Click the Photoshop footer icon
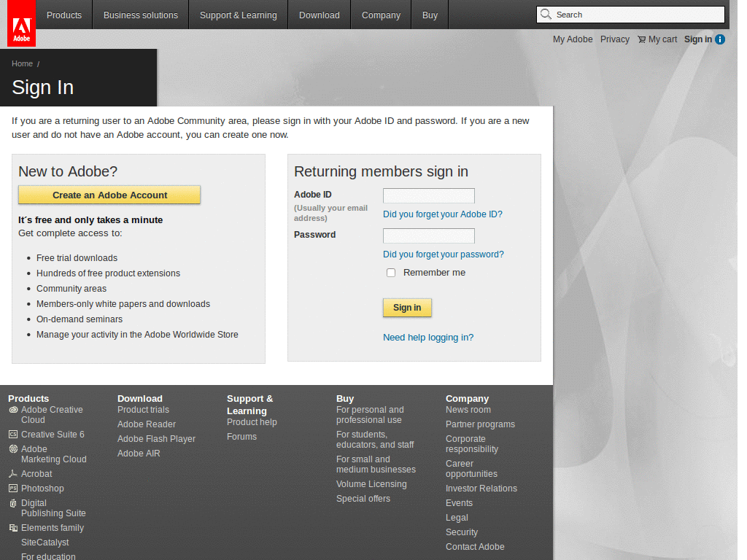Viewport: 747px width, 560px height. 13,488
